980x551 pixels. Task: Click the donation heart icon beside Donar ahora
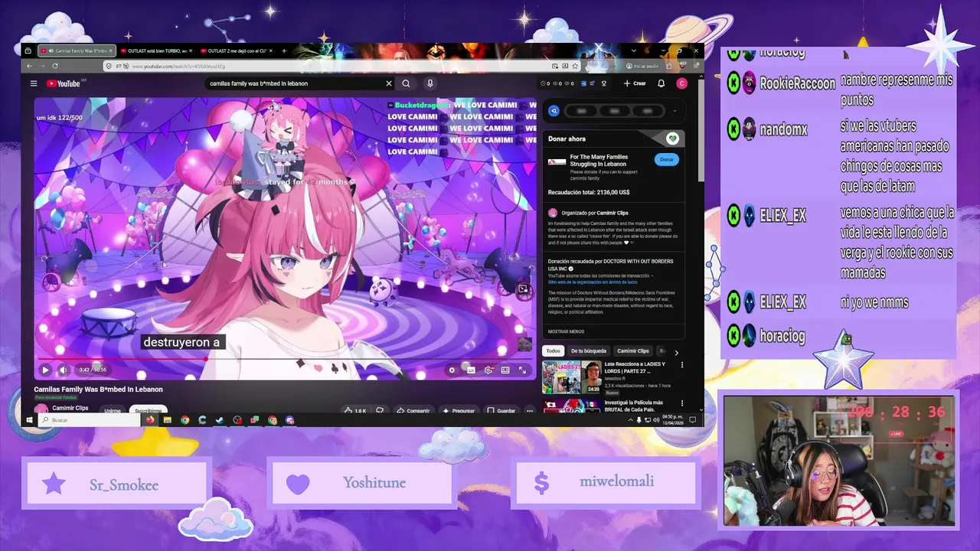672,139
